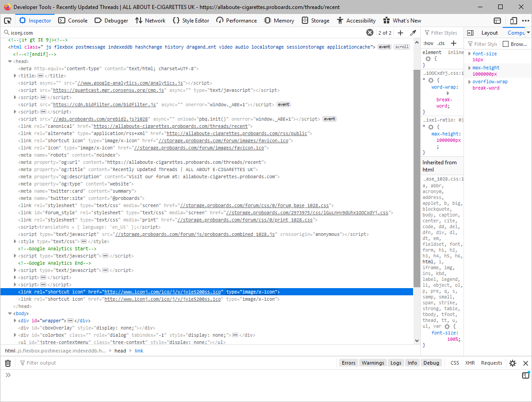532x402 pixels.
Task: Focus the console Filter output field
Action: 177,363
